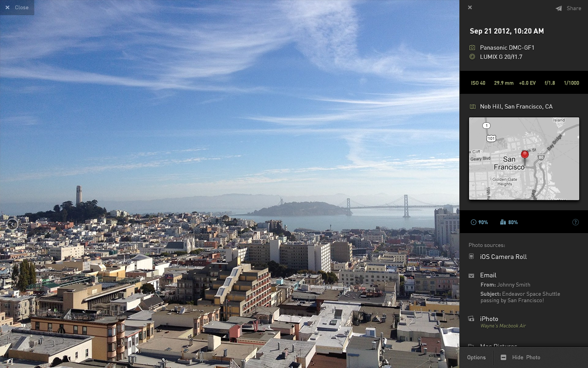The image size is (588, 368).
Task: Open the help question mark icon
Action: 575,222
